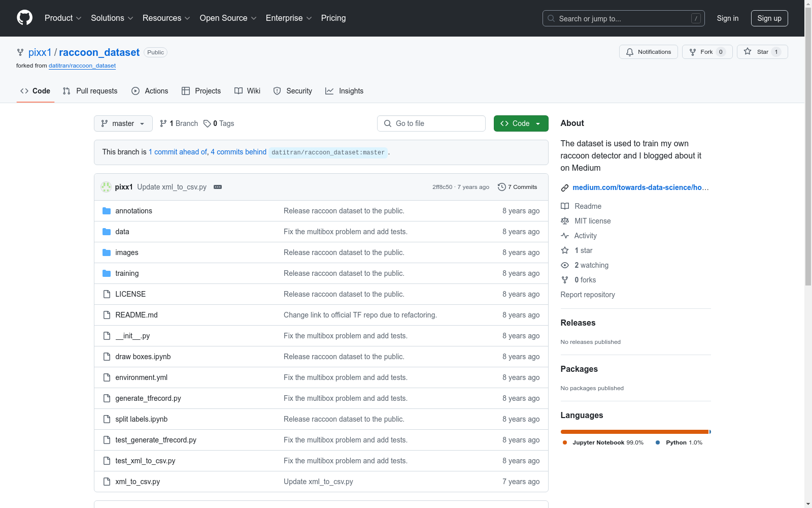Click the 4 commits behind link
Image resolution: width=812 pixels, height=508 pixels.
point(239,152)
